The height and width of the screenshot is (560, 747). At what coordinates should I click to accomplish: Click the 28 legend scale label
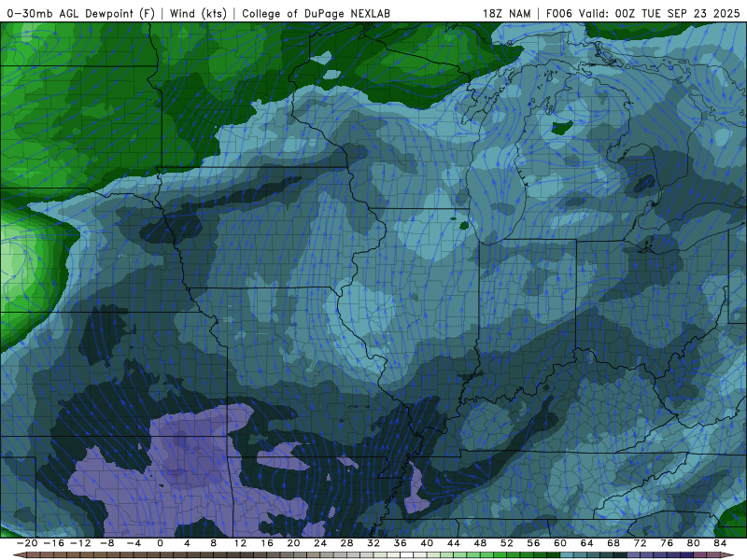pyautogui.click(x=346, y=543)
